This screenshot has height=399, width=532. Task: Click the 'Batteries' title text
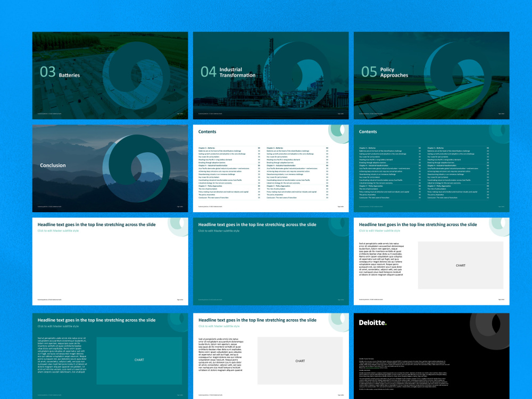(x=69, y=76)
